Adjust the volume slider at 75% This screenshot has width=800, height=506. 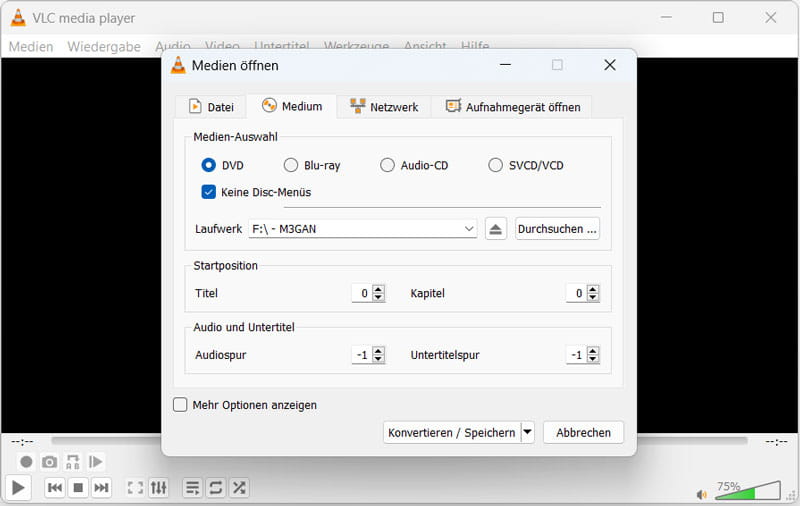pos(748,490)
